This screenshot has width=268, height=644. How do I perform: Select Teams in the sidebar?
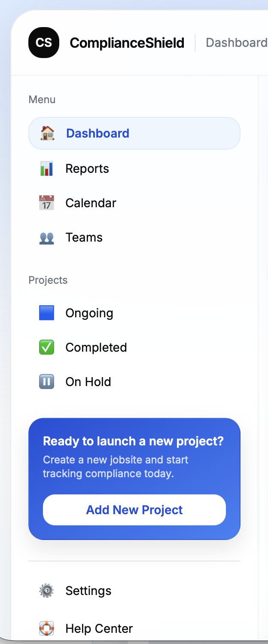click(x=84, y=237)
